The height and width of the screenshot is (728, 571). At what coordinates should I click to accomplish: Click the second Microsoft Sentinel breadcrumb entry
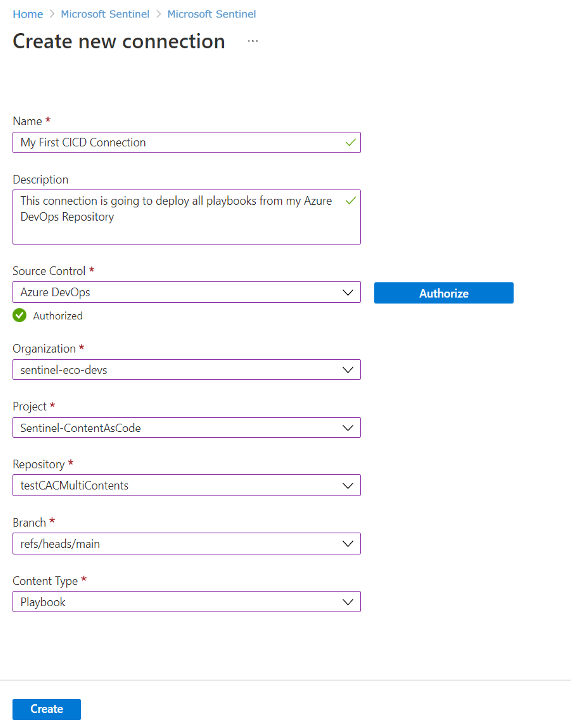coord(212,14)
